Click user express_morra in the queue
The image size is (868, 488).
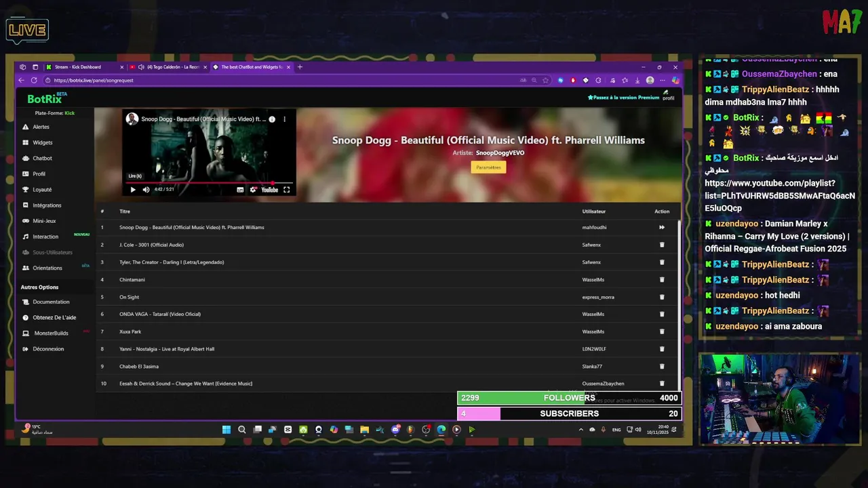pyautogui.click(x=598, y=297)
